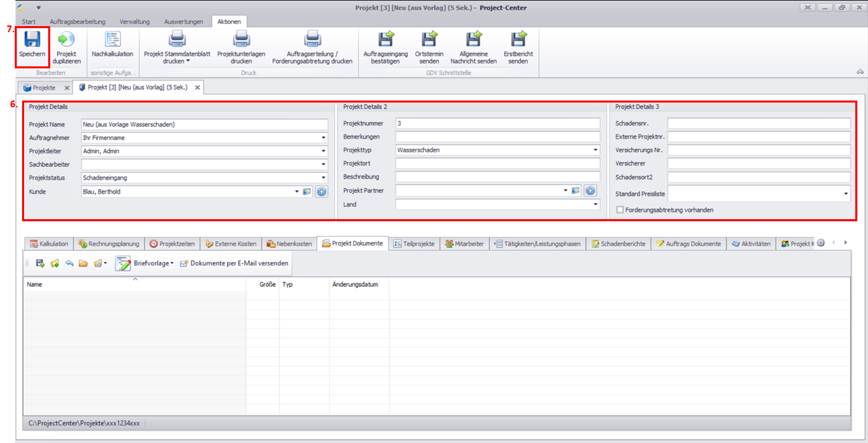Expand the Projektstatus dropdown

click(x=323, y=178)
